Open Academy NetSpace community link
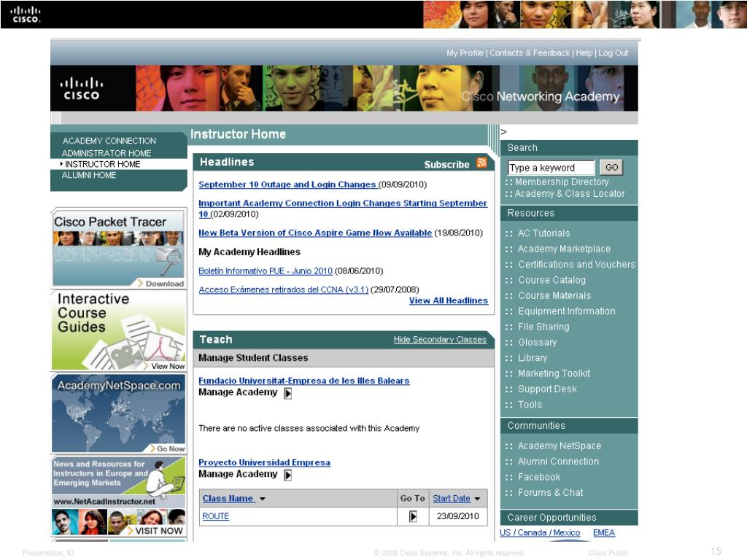The image size is (747, 560). [560, 446]
